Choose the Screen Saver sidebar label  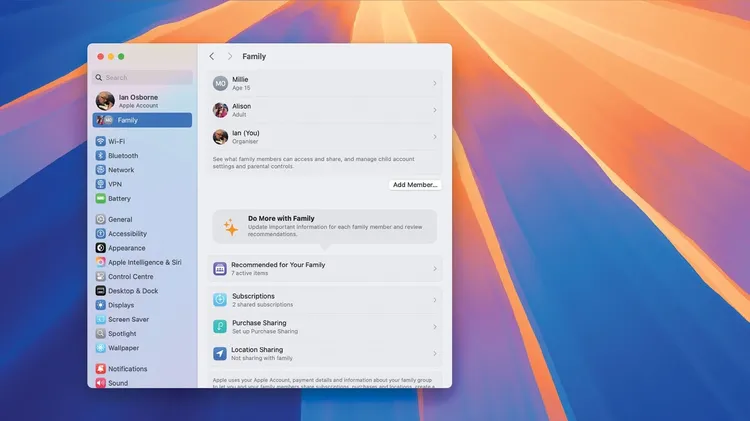pyautogui.click(x=128, y=319)
